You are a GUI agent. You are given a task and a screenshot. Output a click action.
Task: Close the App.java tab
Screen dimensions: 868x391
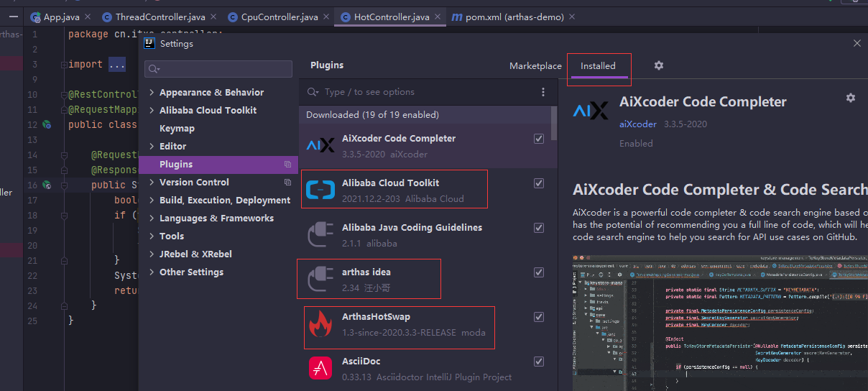(87, 17)
